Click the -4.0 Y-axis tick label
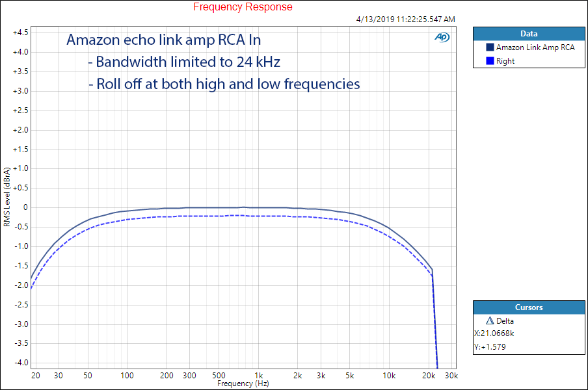 pyautogui.click(x=21, y=363)
